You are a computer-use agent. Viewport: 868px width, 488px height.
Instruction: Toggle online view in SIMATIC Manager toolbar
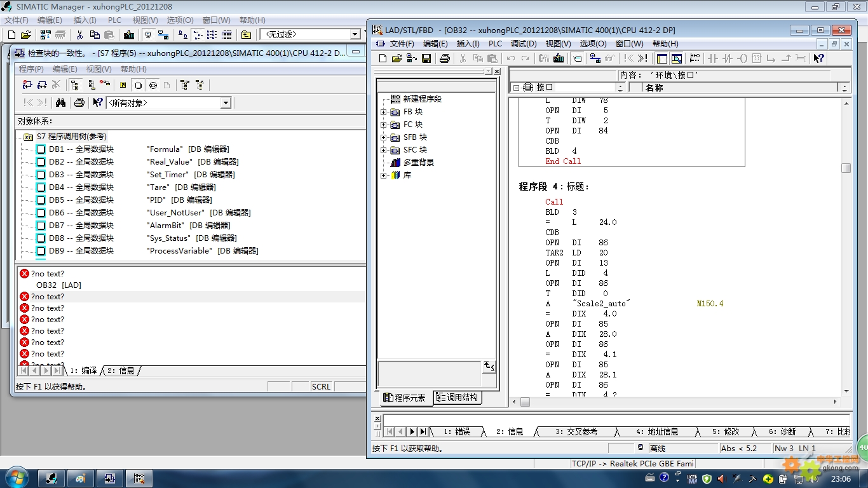coord(163,34)
